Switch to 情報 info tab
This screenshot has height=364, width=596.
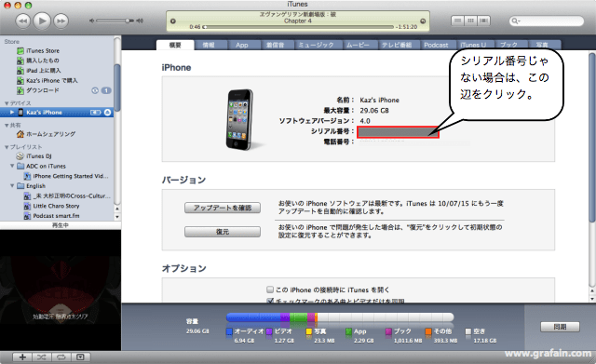[x=209, y=45]
